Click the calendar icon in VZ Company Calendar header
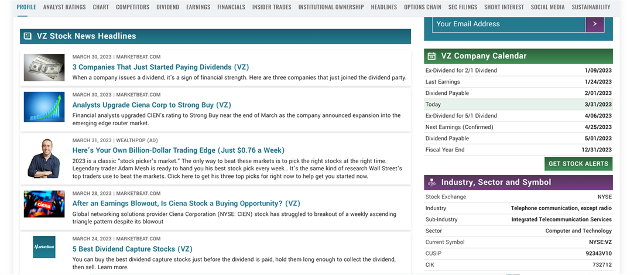The width and height of the screenshot is (644, 275). (432, 56)
